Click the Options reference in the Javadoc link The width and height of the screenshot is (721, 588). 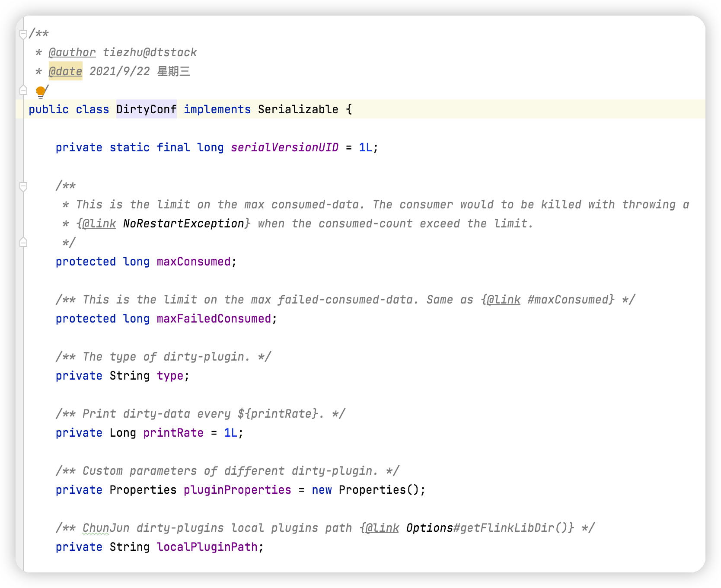[x=429, y=528]
